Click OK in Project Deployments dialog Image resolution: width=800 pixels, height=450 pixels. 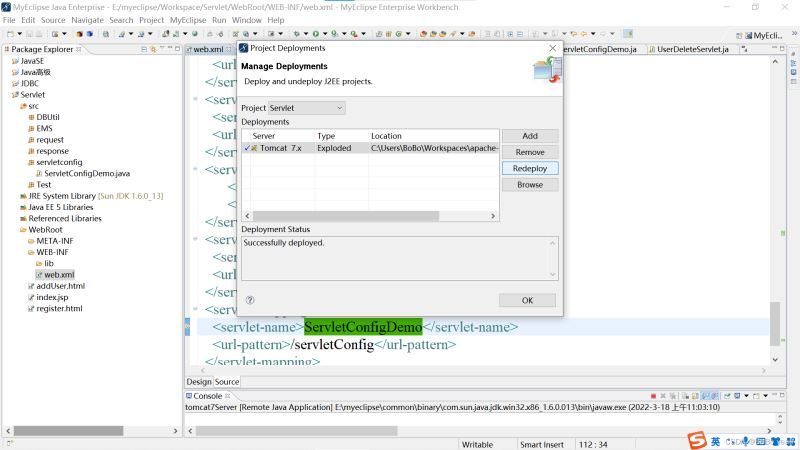527,301
